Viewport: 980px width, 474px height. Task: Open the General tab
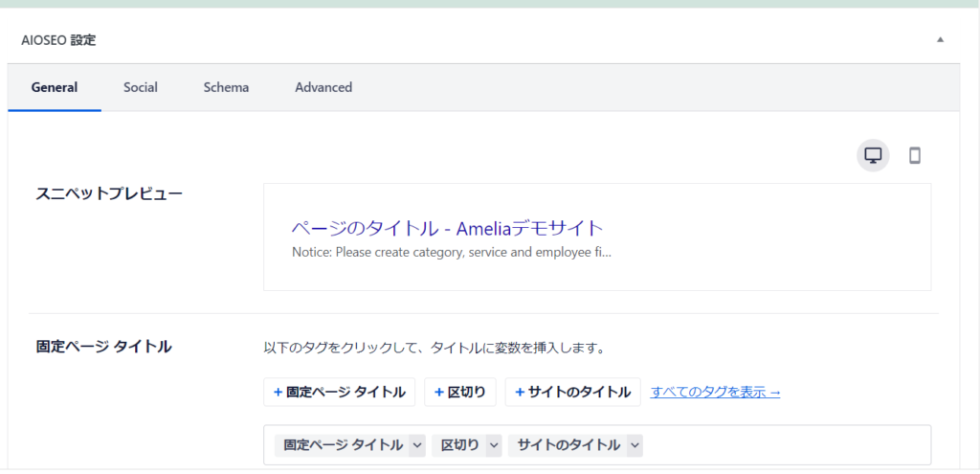coord(55,87)
